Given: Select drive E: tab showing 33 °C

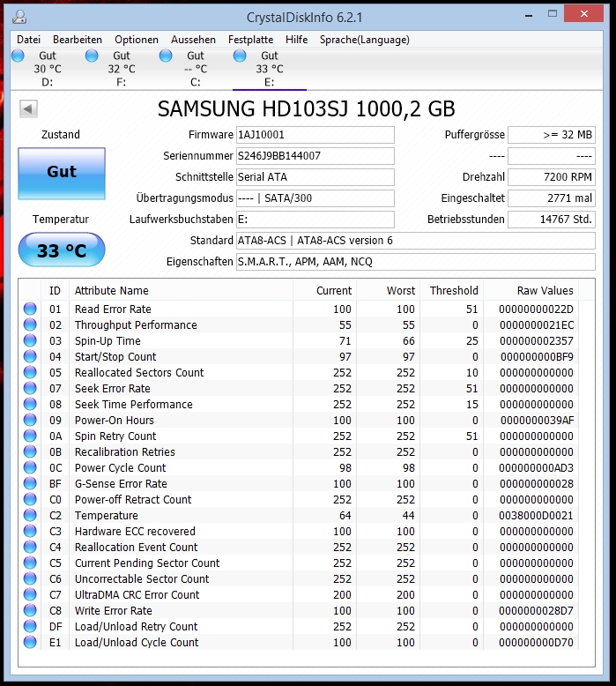Looking at the screenshot, I should tap(270, 69).
